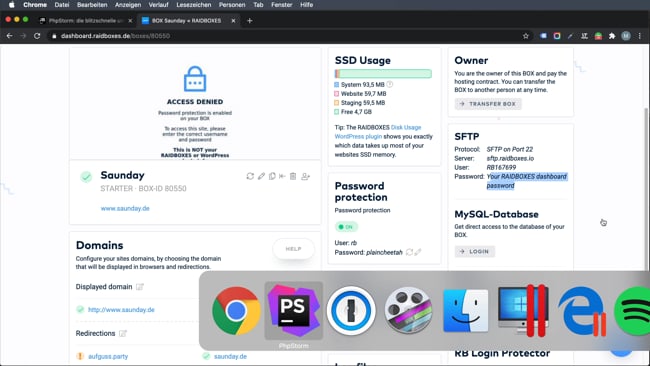
Task: Select 1Password in the app switcher
Action: [351, 311]
